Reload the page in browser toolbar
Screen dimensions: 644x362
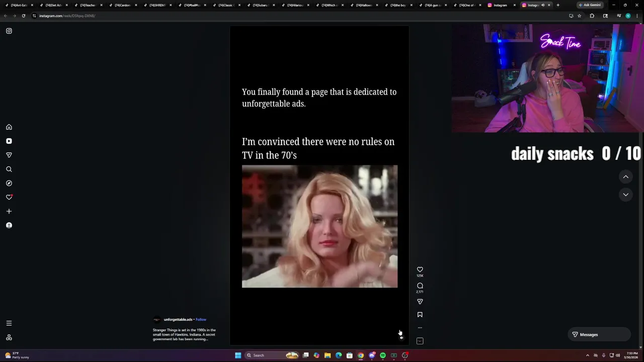point(23,16)
